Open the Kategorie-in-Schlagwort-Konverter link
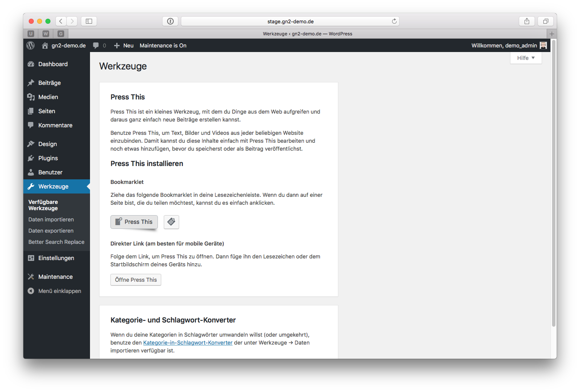Image resolution: width=580 pixels, height=392 pixels. point(188,342)
